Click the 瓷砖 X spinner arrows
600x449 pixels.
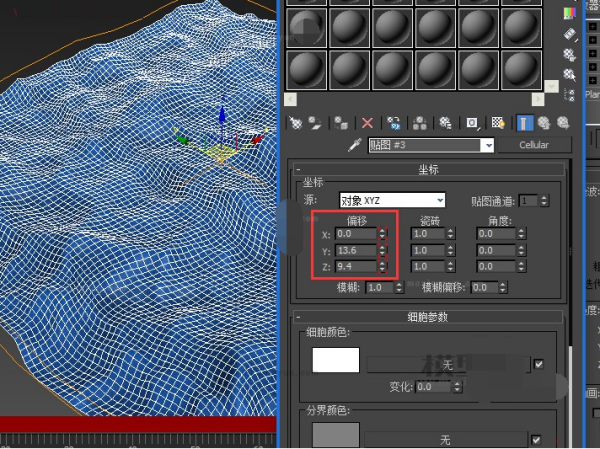[x=450, y=233]
